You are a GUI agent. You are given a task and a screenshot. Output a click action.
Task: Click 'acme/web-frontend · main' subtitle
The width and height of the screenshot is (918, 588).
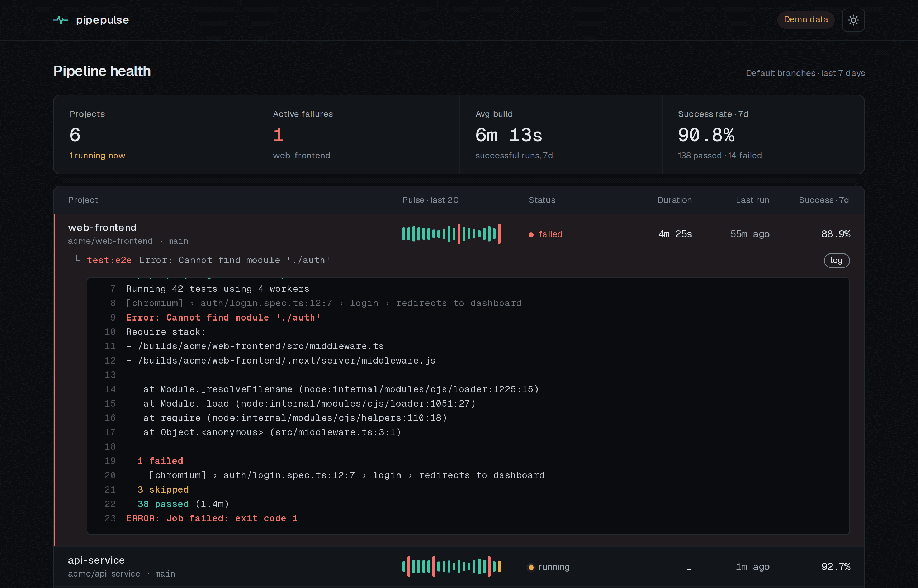click(128, 241)
